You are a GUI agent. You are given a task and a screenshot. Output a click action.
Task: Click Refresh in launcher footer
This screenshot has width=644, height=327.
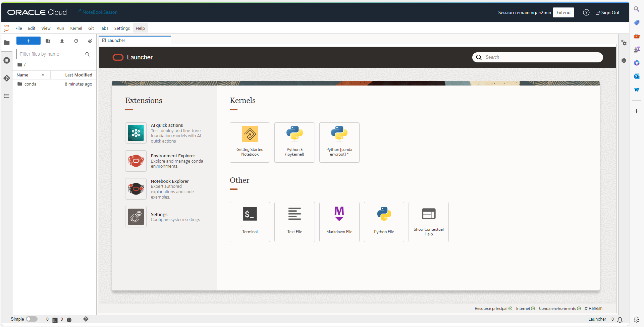click(593, 309)
